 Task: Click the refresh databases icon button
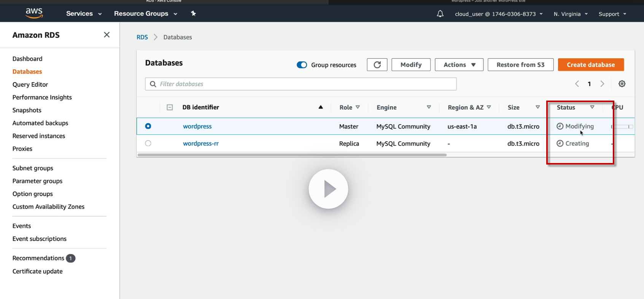pos(377,65)
